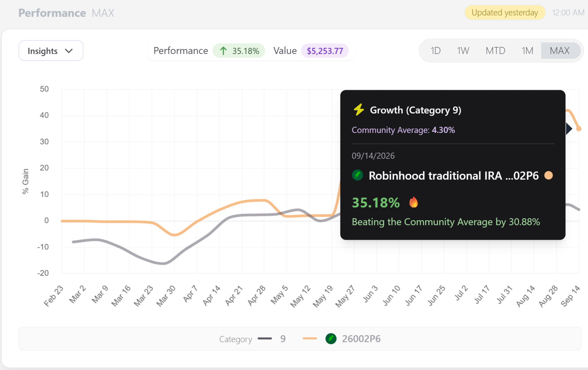
Task: Click Robinhood traditional IRA ...02P6 label
Action: [454, 176]
